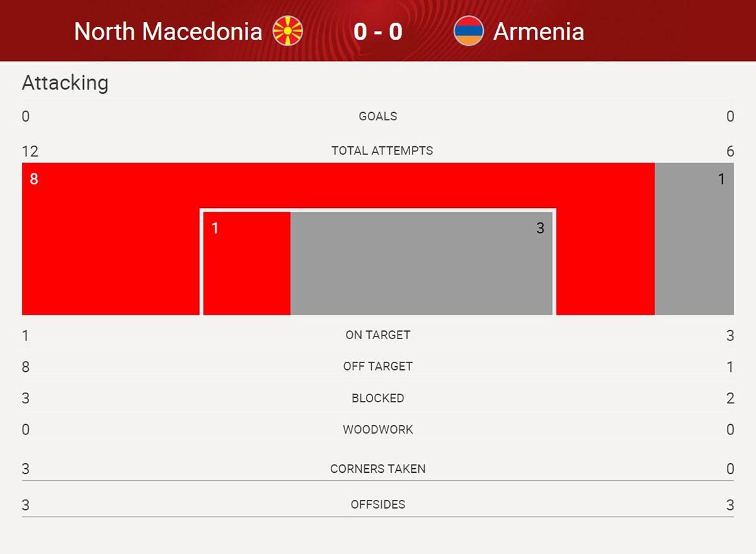Click the WOODWORK stat label
Image resolution: width=756 pixels, height=554 pixels.
point(378,429)
